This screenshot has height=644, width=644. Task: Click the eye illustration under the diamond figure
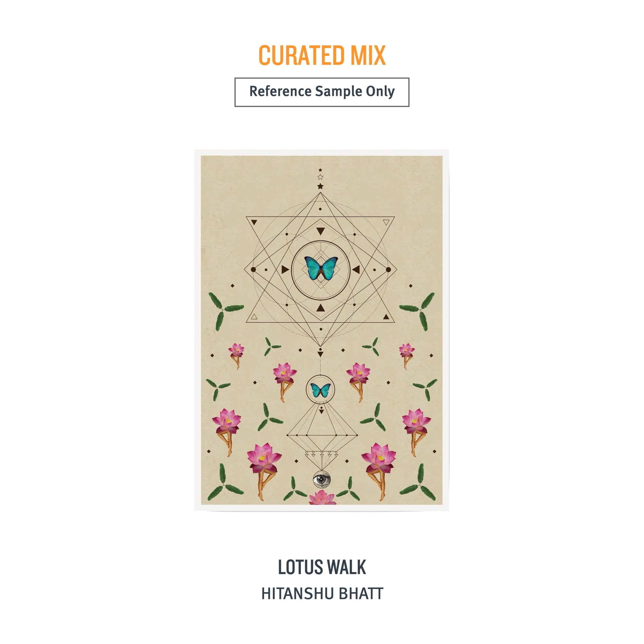point(322,480)
